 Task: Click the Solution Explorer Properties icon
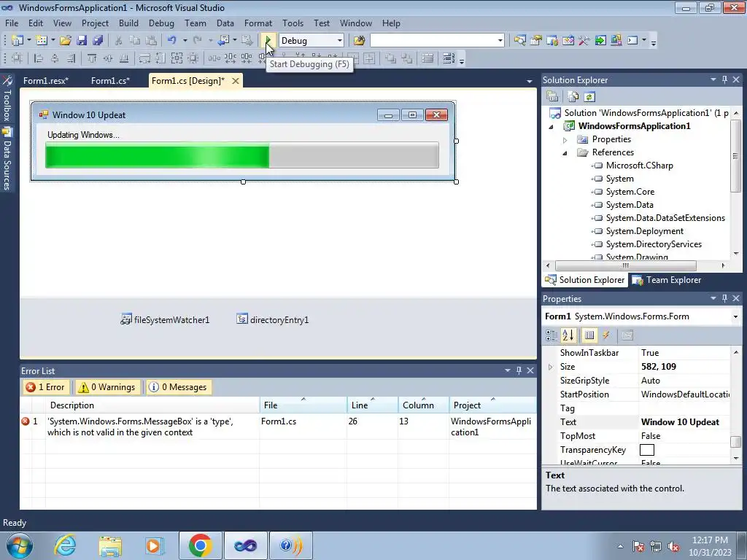pyautogui.click(x=552, y=97)
